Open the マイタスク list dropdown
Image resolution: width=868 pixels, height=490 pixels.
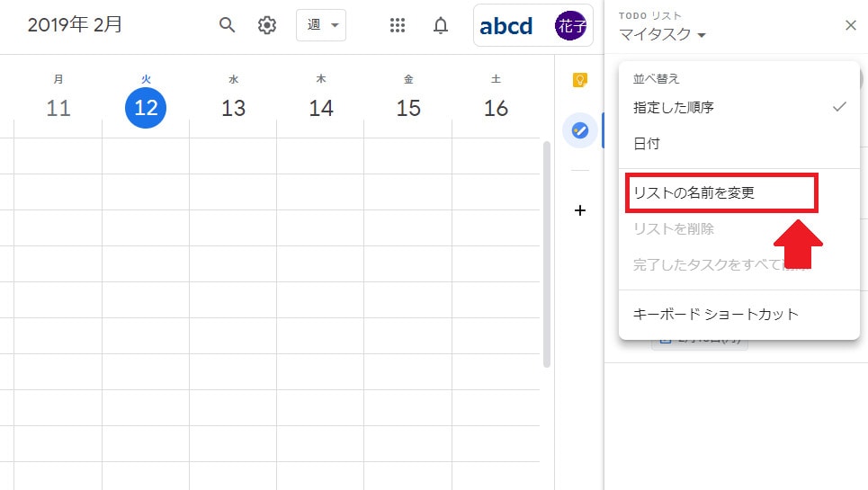tap(662, 35)
